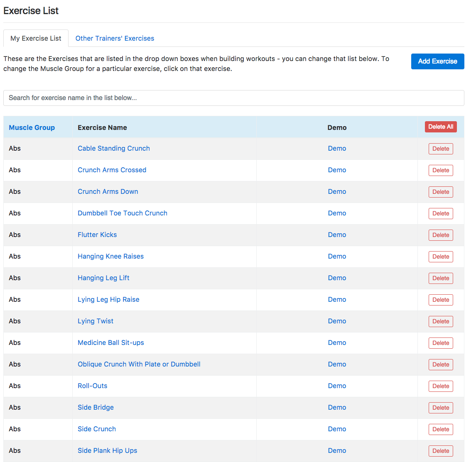Image resolution: width=476 pixels, height=462 pixels.
Task: Delete the Roll-Outs row
Action: click(440, 386)
